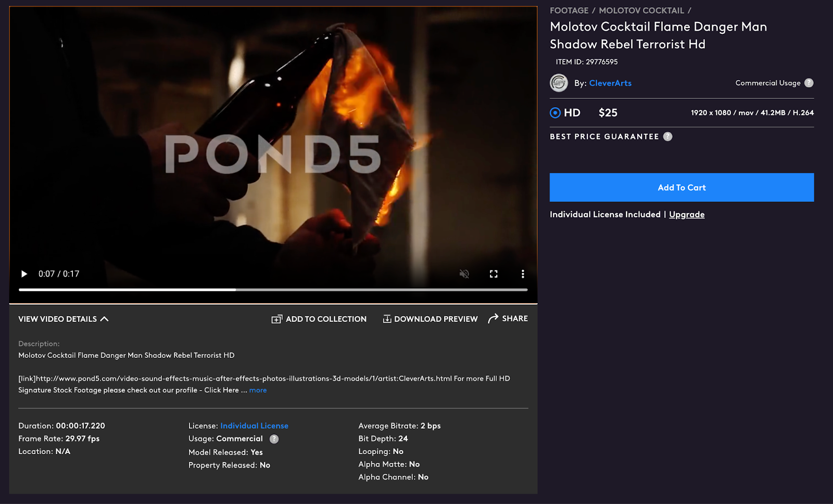Viewport: 833px width, 504px height.
Task: Open fullscreen video mode
Action: pyautogui.click(x=494, y=274)
